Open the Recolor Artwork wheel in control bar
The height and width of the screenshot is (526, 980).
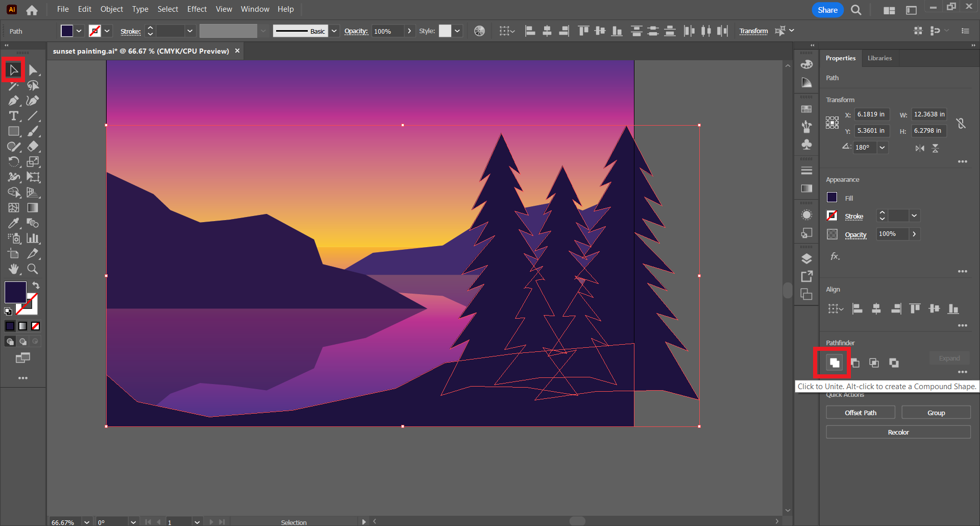click(x=479, y=31)
